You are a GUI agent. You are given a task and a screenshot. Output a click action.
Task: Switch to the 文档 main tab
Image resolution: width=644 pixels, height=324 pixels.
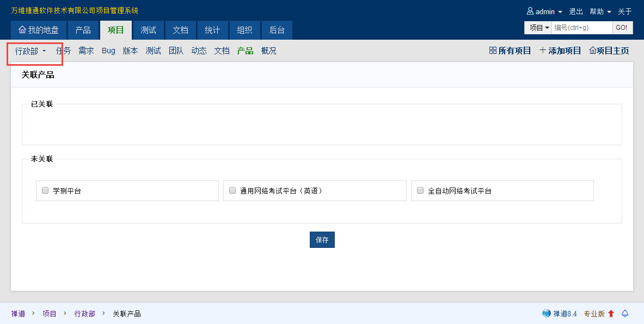point(180,30)
